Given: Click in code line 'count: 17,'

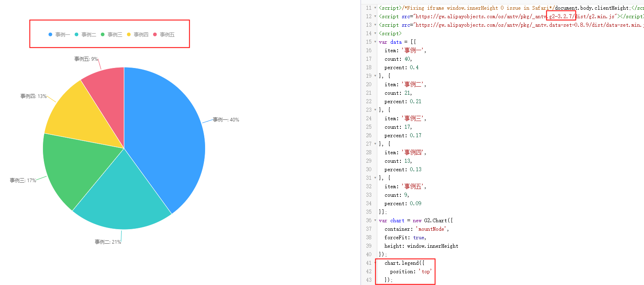Looking at the screenshot, I should [398, 127].
